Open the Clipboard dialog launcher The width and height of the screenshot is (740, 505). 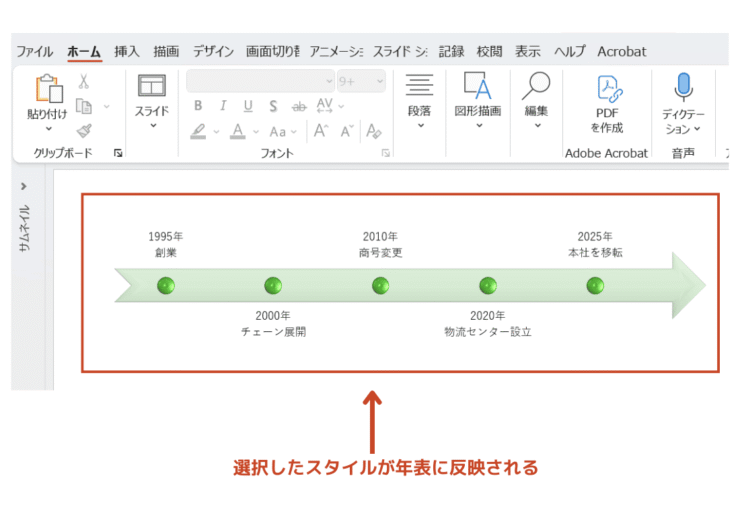[118, 152]
